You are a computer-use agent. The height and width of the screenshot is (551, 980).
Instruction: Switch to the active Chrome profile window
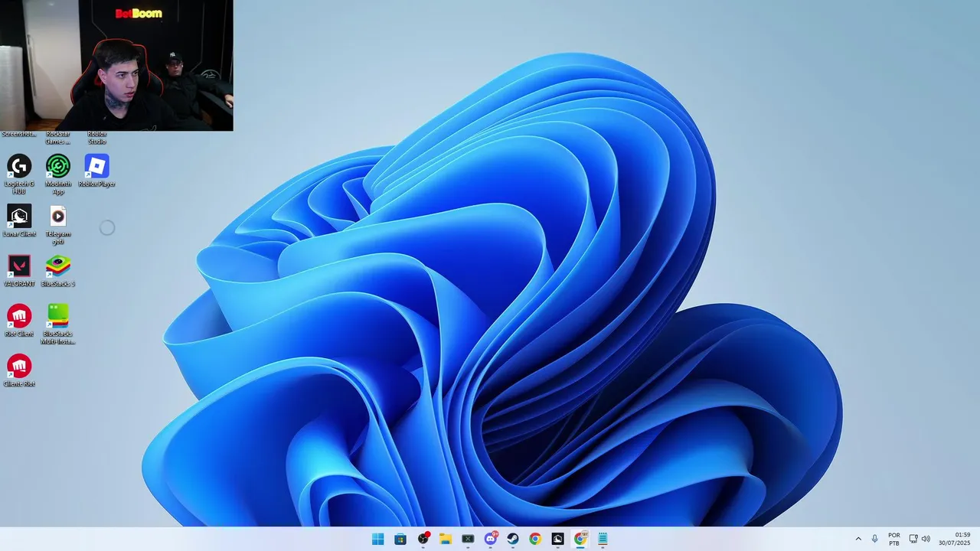pos(580,539)
